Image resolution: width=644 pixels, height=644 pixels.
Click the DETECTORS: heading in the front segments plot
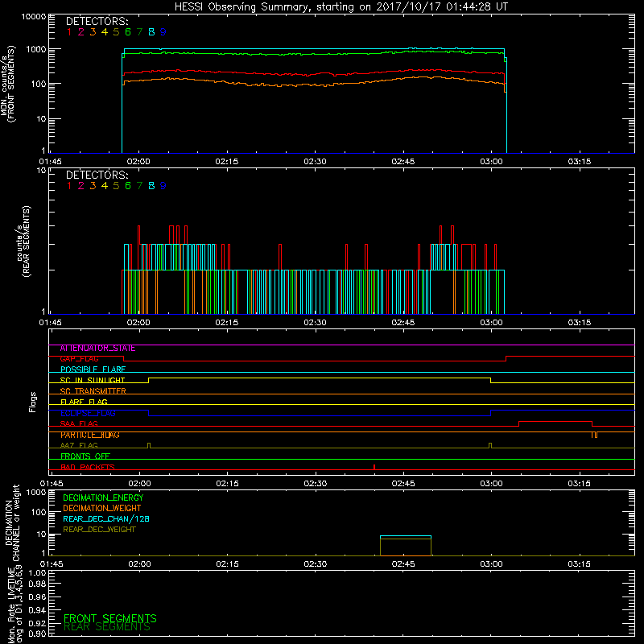pos(97,22)
